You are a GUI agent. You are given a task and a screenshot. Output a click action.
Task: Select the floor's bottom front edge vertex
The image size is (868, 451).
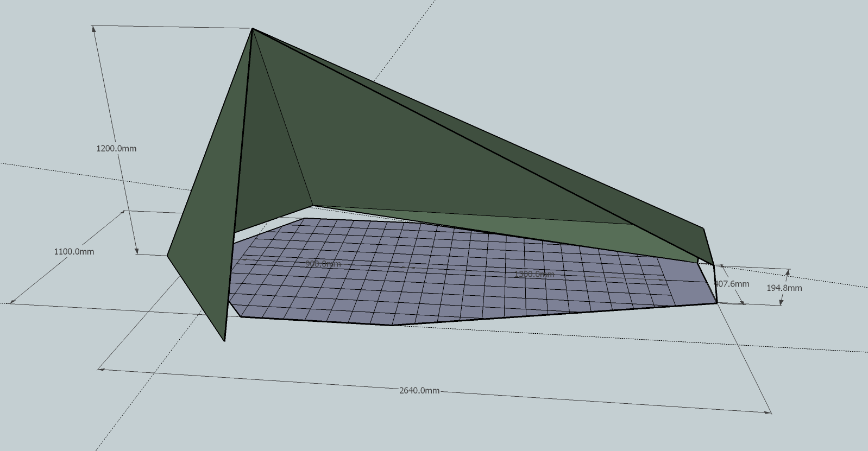pos(391,325)
